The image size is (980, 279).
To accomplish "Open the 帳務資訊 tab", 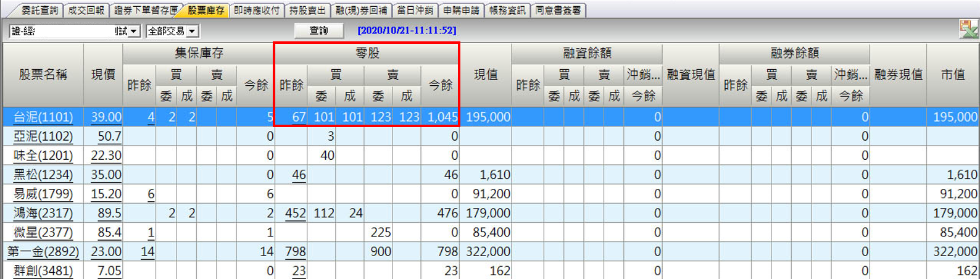I will pos(507,10).
